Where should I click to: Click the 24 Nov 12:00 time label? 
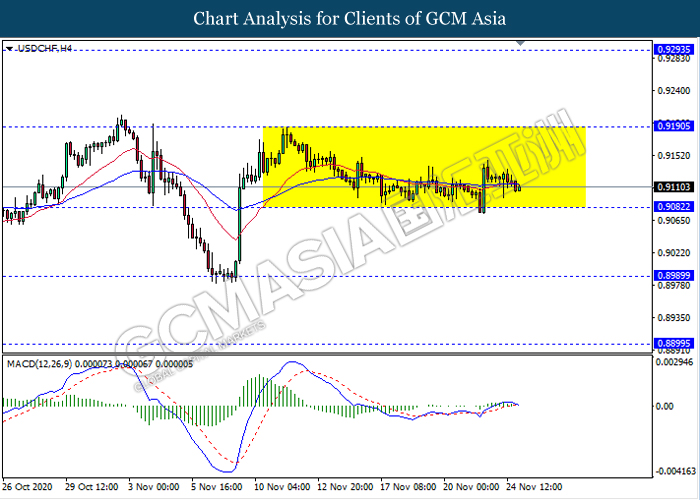click(x=534, y=487)
